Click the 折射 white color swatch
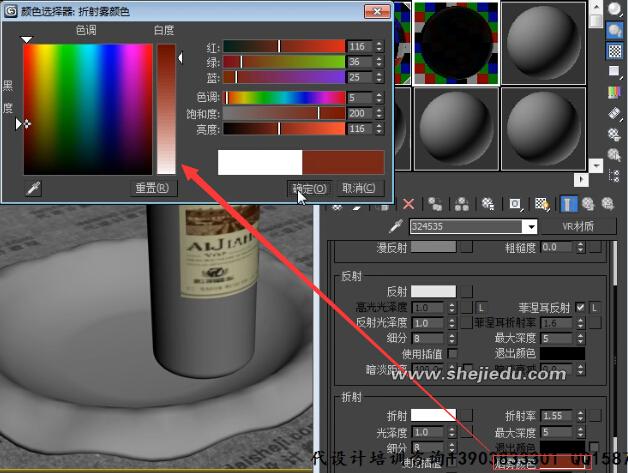 [x=433, y=415]
